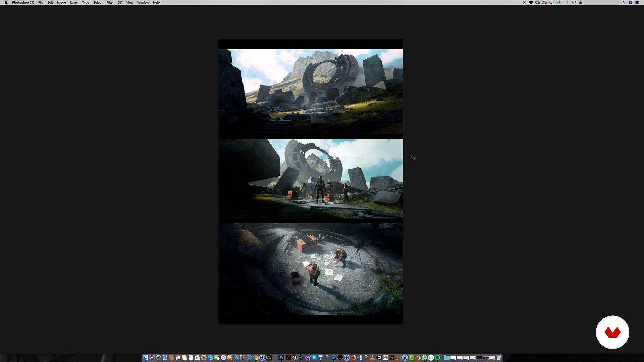The width and height of the screenshot is (644, 362).
Task: Open Blender in the Dock
Action: [x=418, y=358]
